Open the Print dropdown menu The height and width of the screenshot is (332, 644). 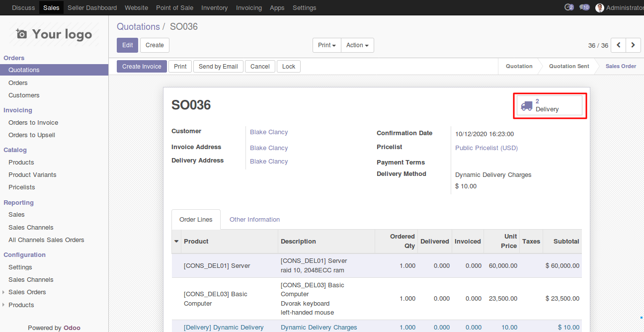[327, 45]
